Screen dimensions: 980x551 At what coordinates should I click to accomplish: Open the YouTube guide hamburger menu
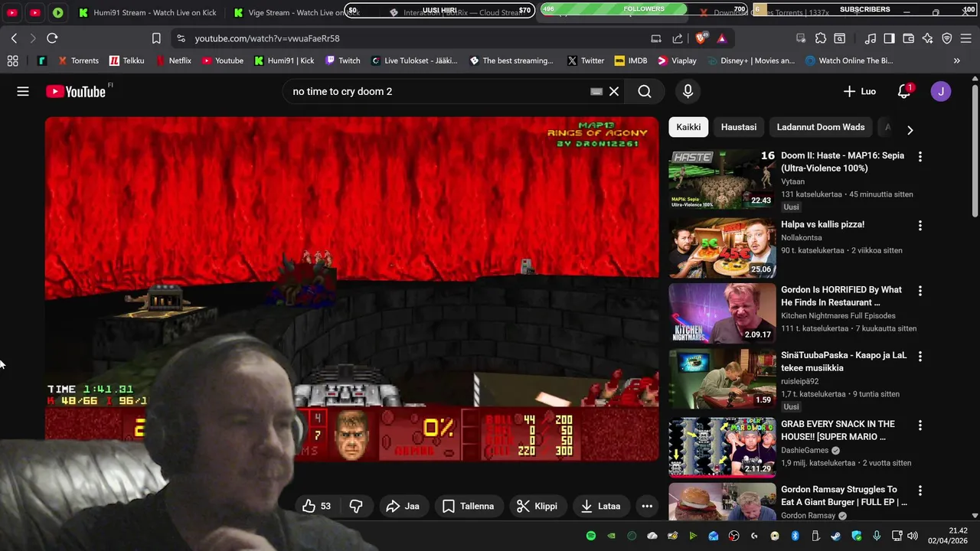tap(23, 91)
